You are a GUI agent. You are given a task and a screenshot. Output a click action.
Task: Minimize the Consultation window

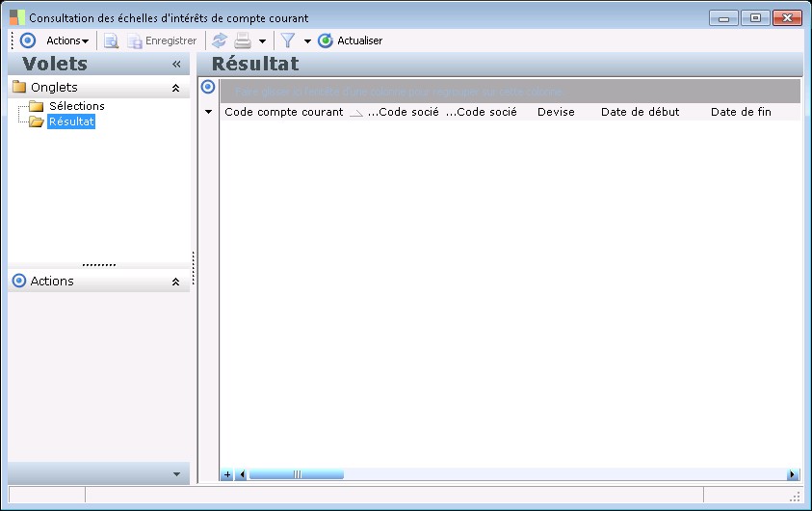coord(724,18)
